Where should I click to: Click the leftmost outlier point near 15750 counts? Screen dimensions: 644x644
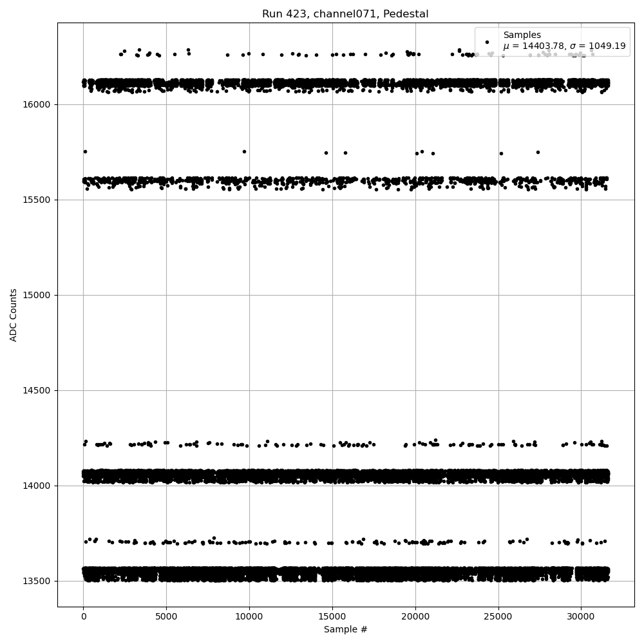85,151
